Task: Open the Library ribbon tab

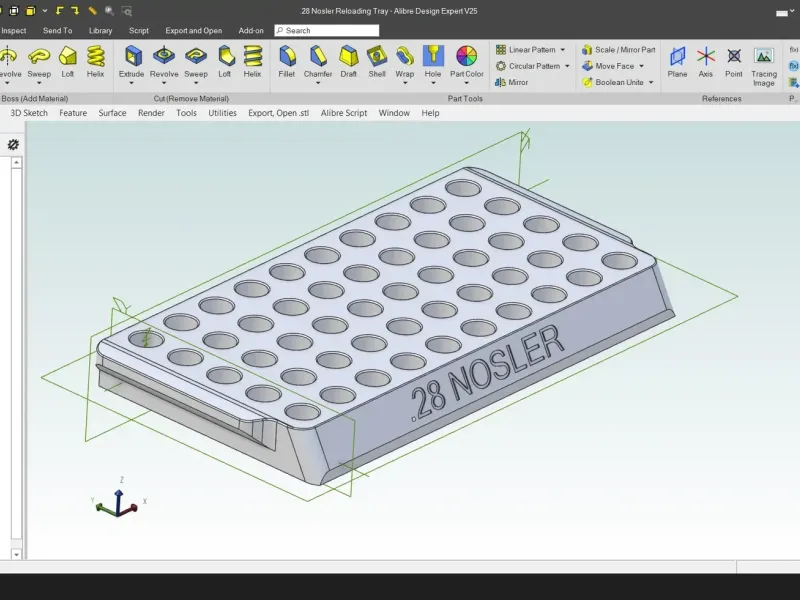Action: point(101,31)
